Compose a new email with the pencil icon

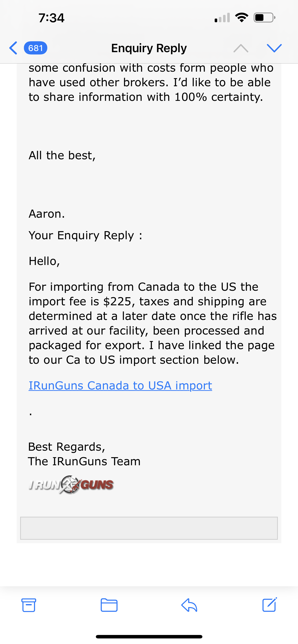click(269, 605)
